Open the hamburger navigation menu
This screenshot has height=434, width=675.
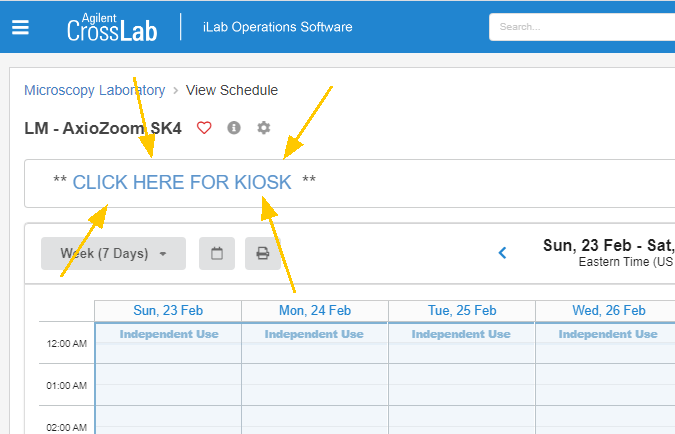tap(20, 27)
